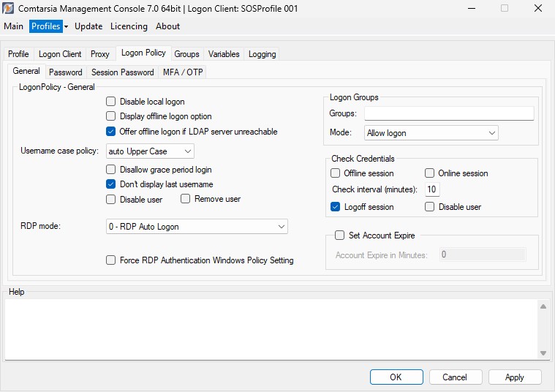Close the Management Console window
Screen dimensions: 555x392
point(538,8)
